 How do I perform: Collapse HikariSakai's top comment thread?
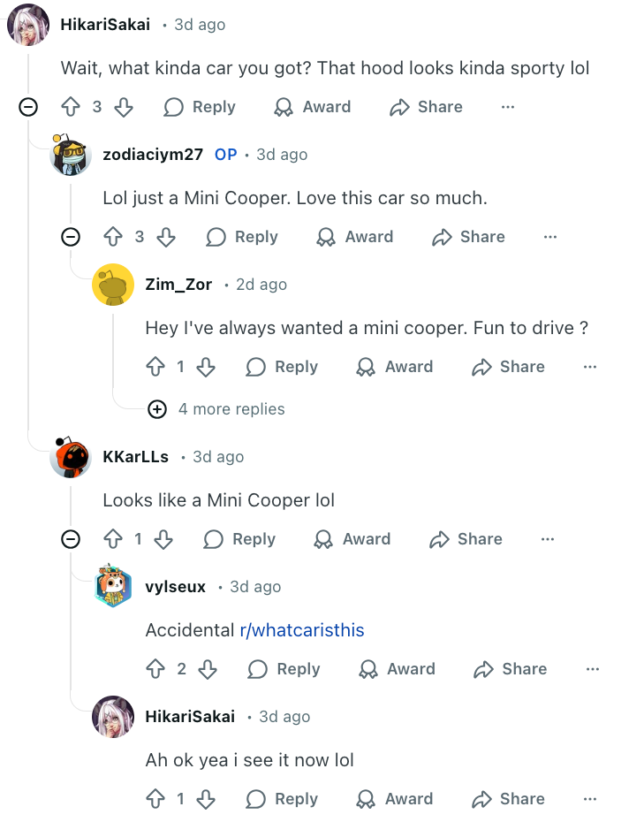coord(28,107)
